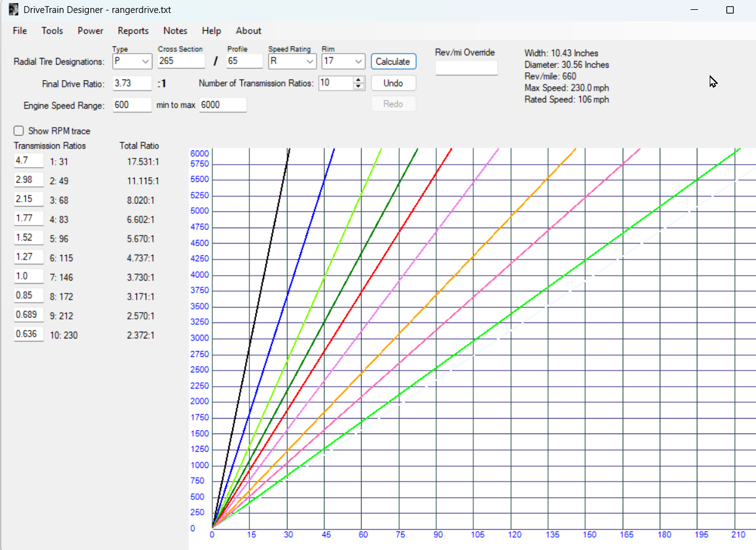Open the Notes menu
This screenshot has width=756, height=550.
point(175,31)
